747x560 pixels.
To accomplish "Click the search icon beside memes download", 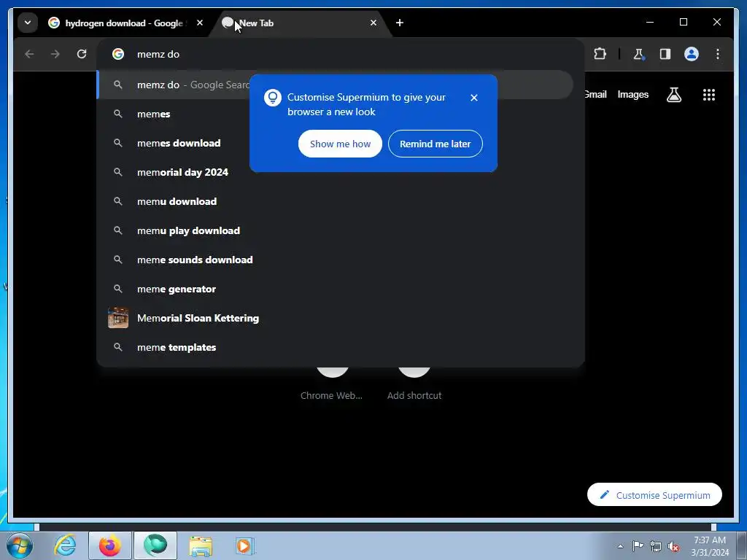I will point(118,143).
